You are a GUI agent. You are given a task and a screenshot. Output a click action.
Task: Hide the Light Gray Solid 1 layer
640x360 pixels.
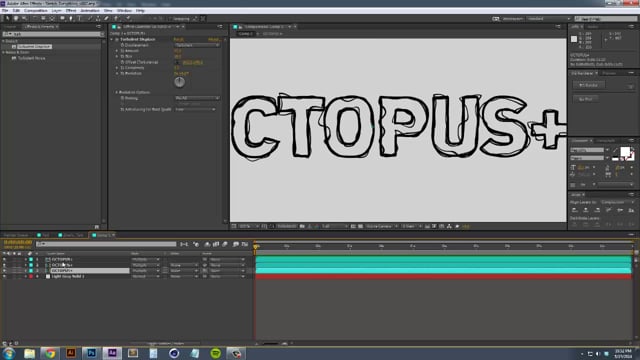click(x=4, y=276)
